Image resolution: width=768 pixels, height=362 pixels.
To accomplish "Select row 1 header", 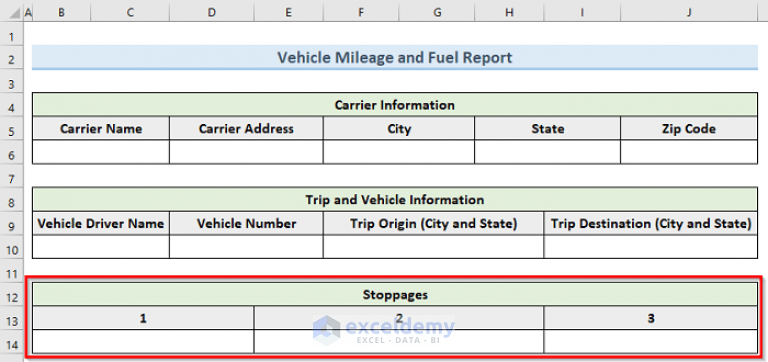I will click(x=12, y=34).
